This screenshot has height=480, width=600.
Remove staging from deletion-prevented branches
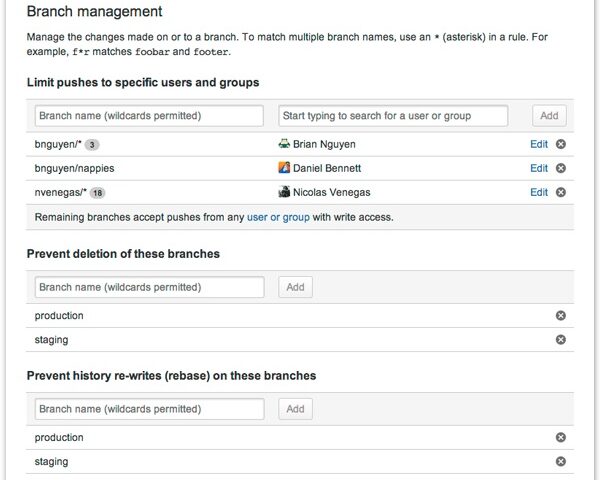[560, 340]
